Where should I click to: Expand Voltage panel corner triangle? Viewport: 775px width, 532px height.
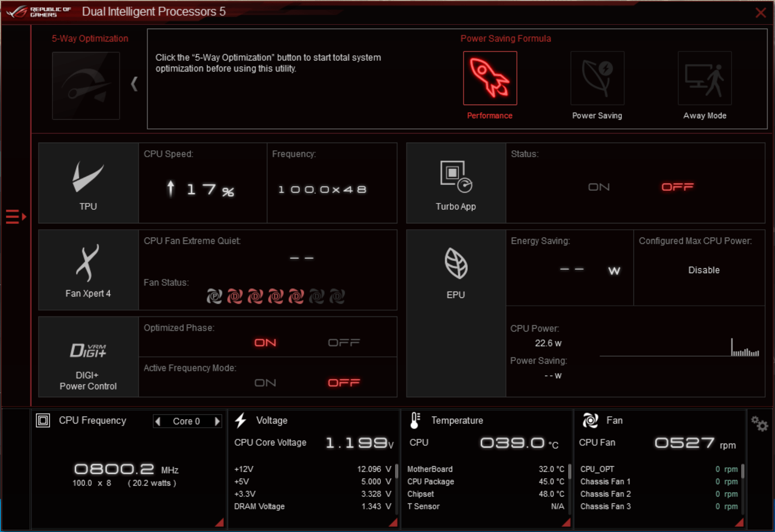click(393, 522)
